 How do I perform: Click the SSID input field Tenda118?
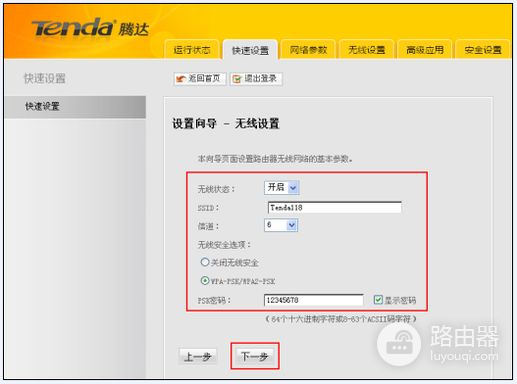pos(334,207)
